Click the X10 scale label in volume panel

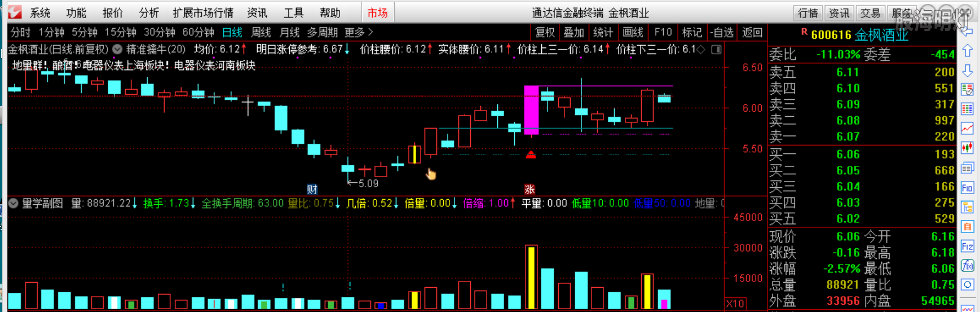coord(735,304)
